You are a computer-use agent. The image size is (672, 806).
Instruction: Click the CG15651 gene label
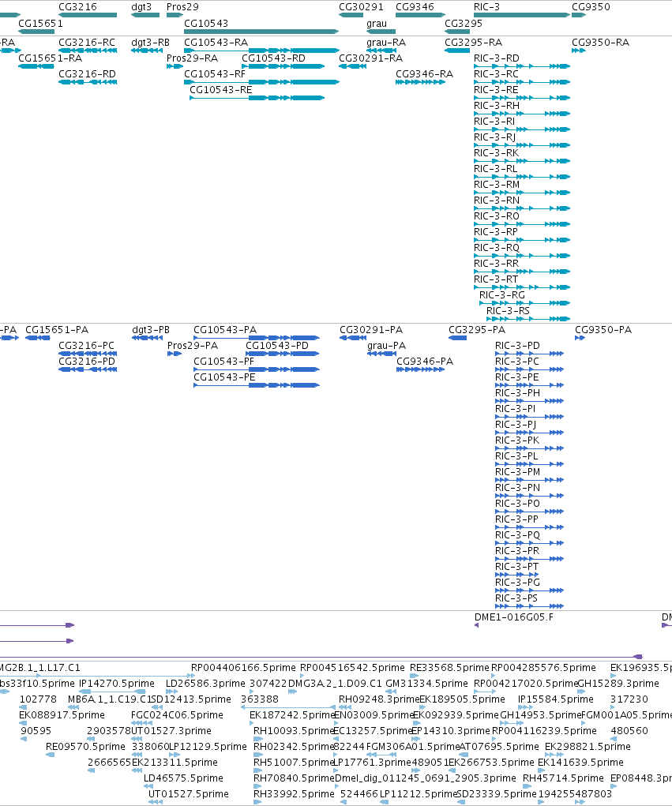[40, 23]
